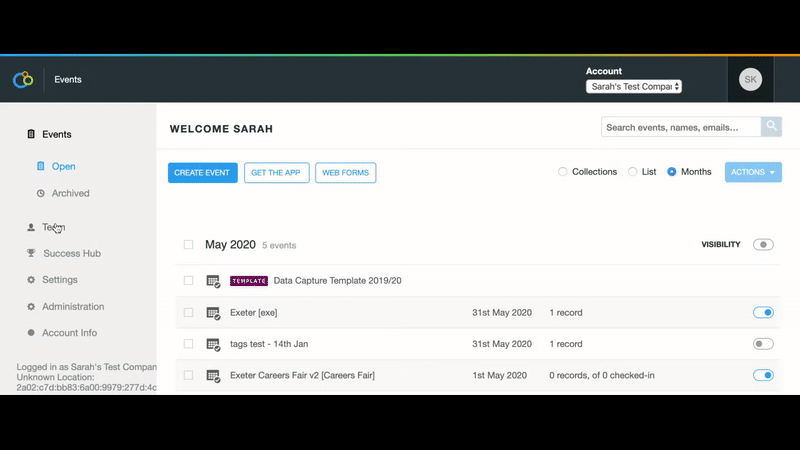The height and width of the screenshot is (450, 800).
Task: Open the Account Info section
Action: click(x=69, y=333)
